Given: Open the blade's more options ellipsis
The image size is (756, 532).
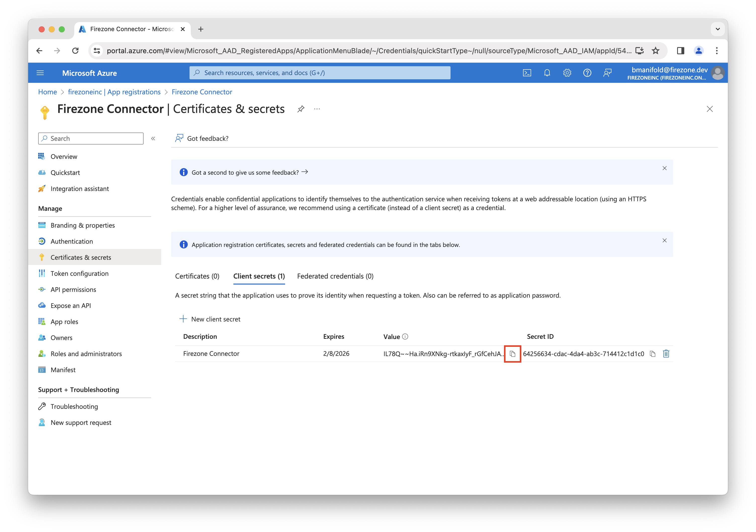Looking at the screenshot, I should tap(317, 109).
